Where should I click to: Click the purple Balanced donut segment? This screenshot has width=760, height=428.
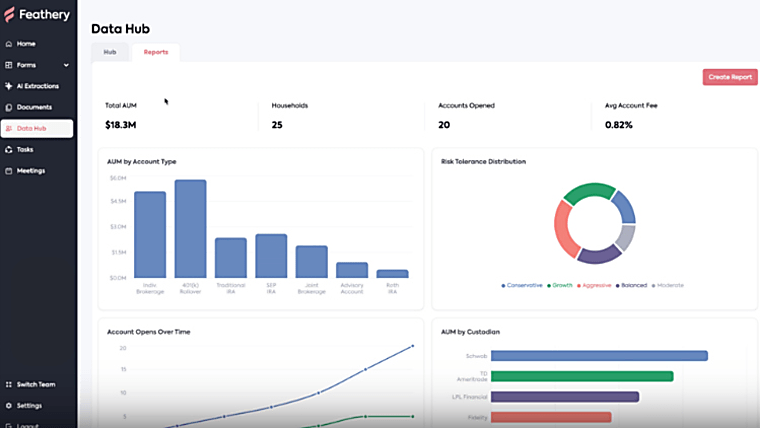point(600,255)
